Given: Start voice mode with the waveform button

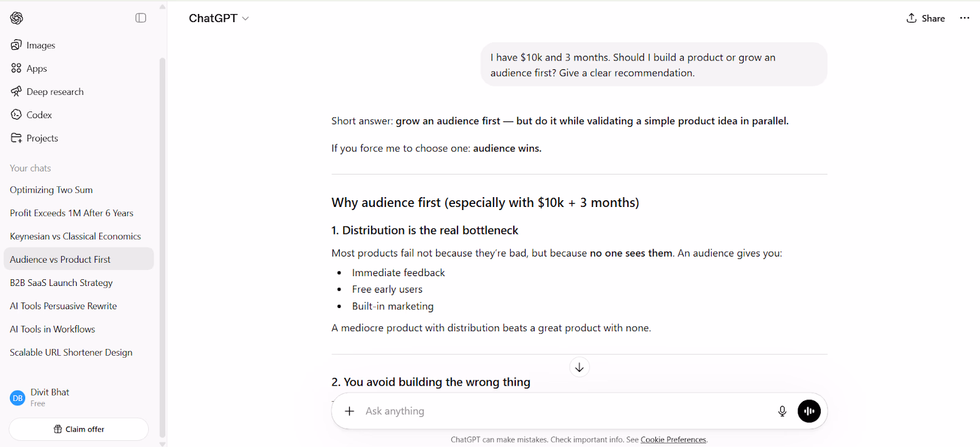Looking at the screenshot, I should coord(809,411).
